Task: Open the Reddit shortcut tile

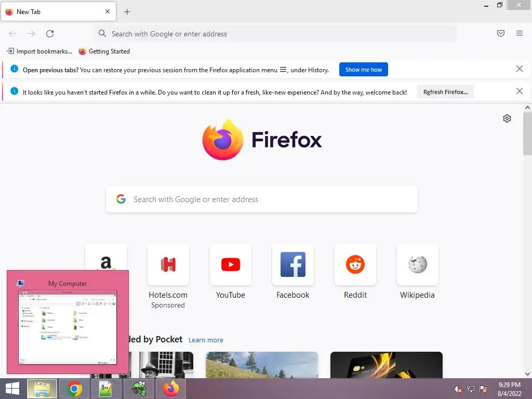Action: (x=355, y=264)
